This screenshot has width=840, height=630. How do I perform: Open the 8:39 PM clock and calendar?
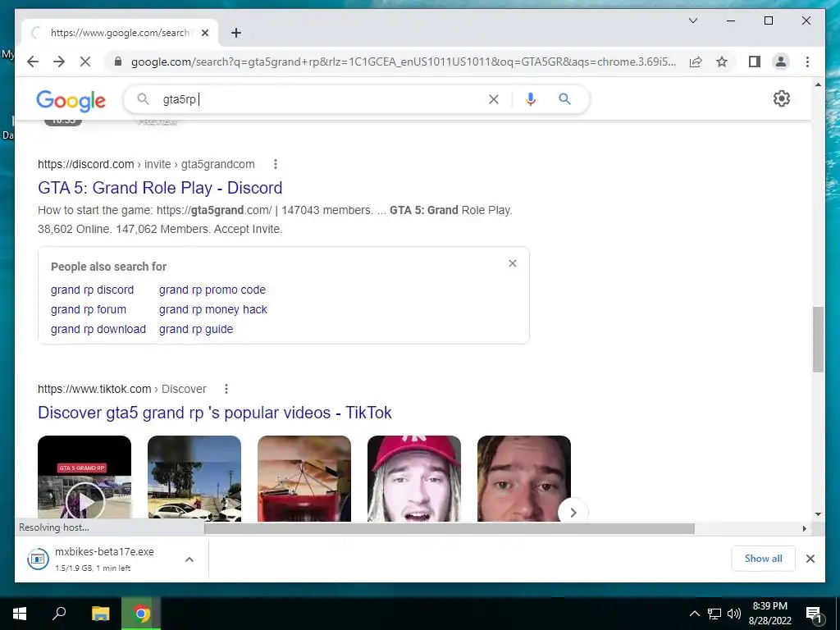tap(769, 614)
